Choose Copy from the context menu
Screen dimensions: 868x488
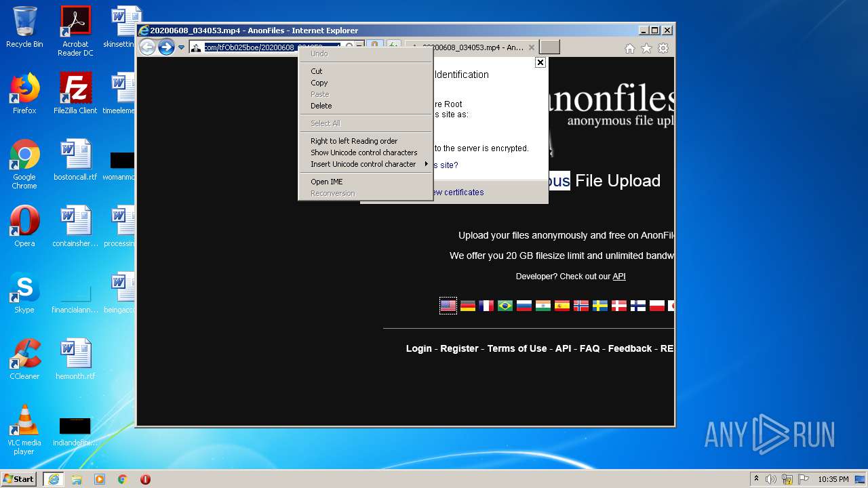tap(319, 83)
